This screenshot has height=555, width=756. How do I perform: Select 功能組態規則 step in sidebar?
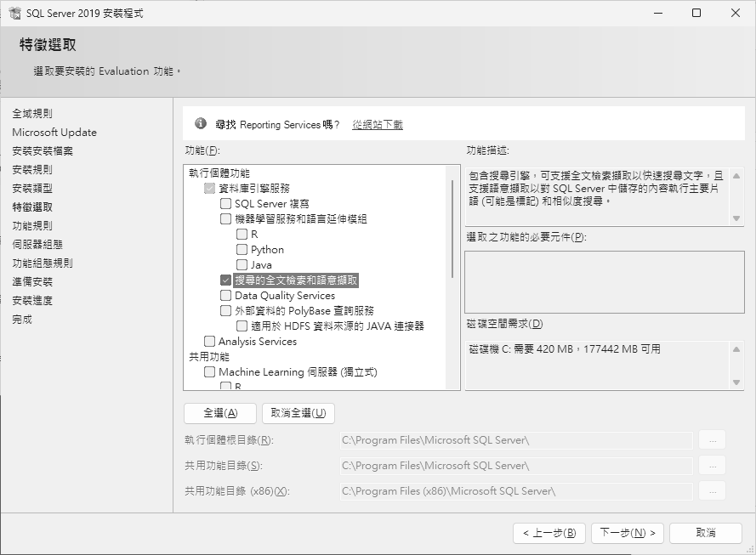coord(43,263)
